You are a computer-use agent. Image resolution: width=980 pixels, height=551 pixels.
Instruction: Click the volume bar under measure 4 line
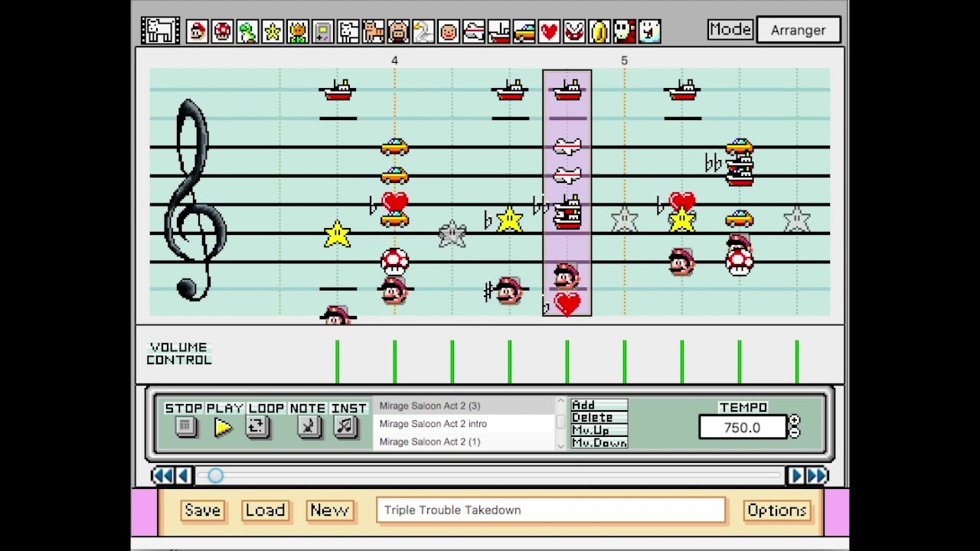394,362
